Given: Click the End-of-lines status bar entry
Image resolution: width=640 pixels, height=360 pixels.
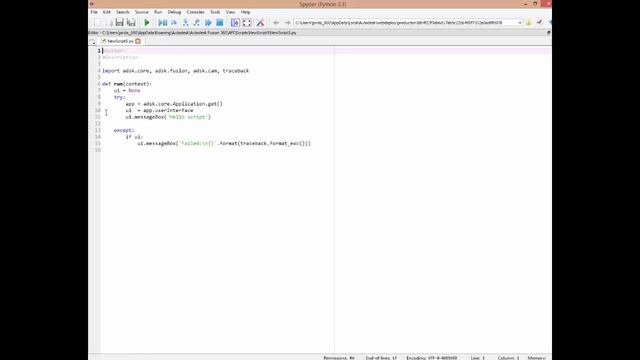Looking at the screenshot, I should (381, 358).
